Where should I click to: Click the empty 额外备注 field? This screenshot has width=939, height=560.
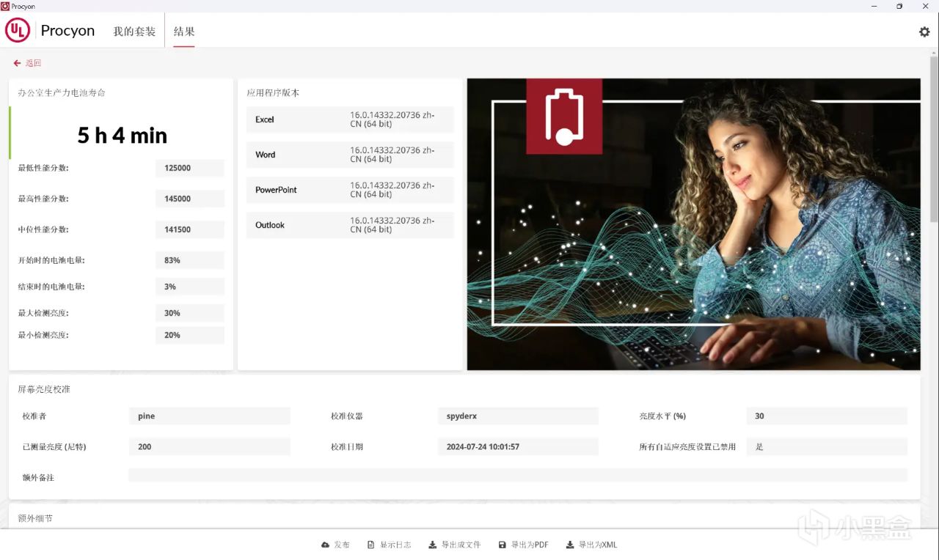(518, 475)
